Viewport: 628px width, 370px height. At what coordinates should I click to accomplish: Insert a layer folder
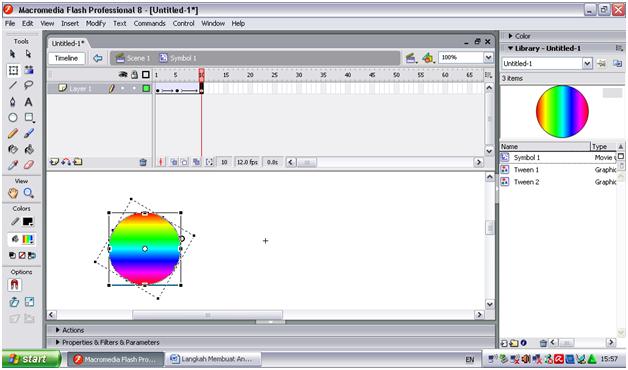coord(78,162)
